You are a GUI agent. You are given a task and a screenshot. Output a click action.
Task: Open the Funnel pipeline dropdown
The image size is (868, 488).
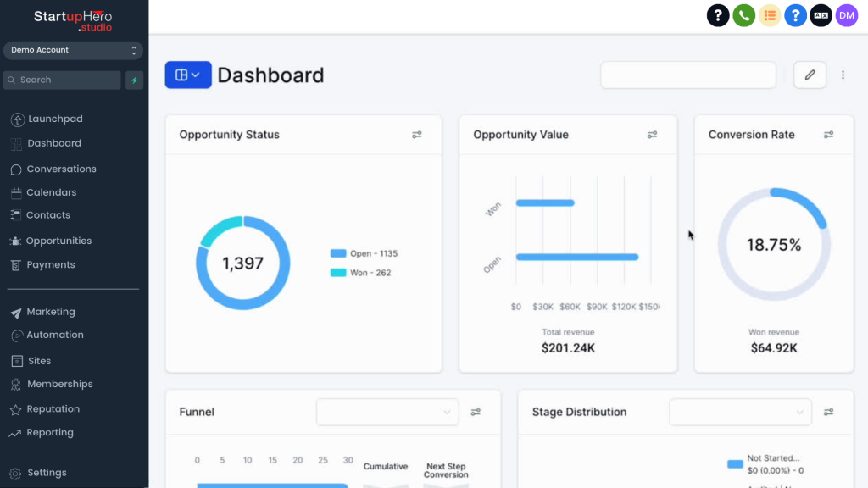click(387, 412)
